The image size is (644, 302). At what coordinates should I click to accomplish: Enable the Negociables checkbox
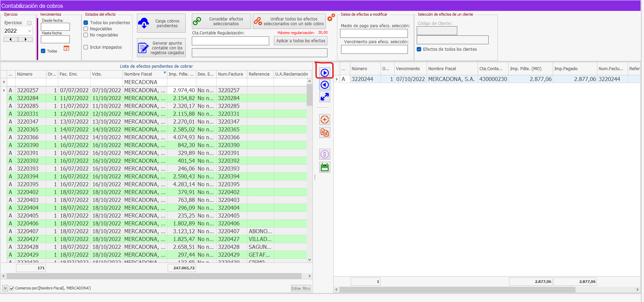click(86, 29)
